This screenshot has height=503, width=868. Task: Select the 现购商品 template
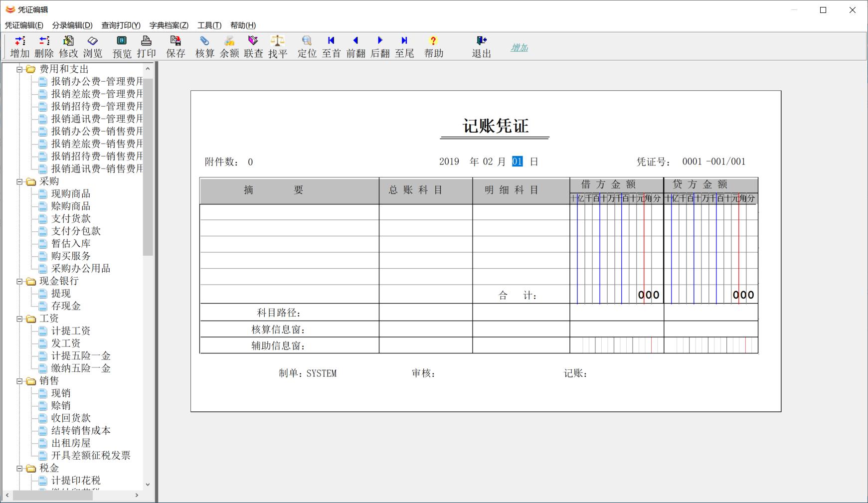[71, 193]
